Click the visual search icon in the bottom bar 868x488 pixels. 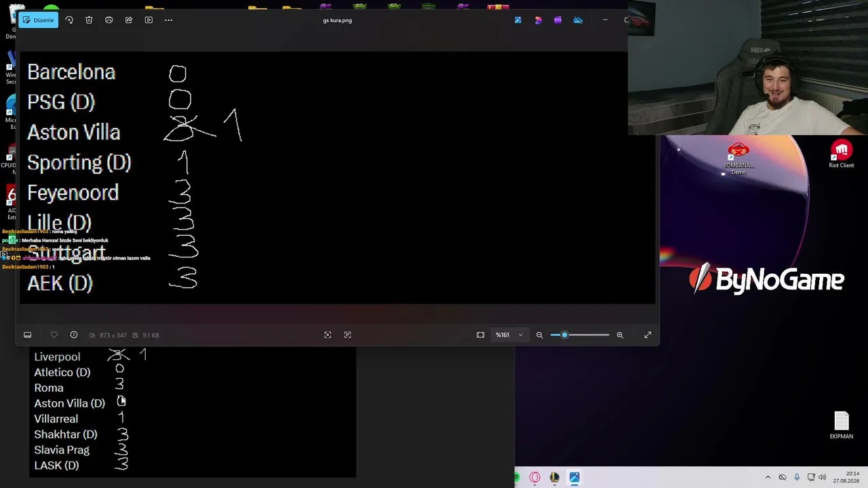[328, 335]
